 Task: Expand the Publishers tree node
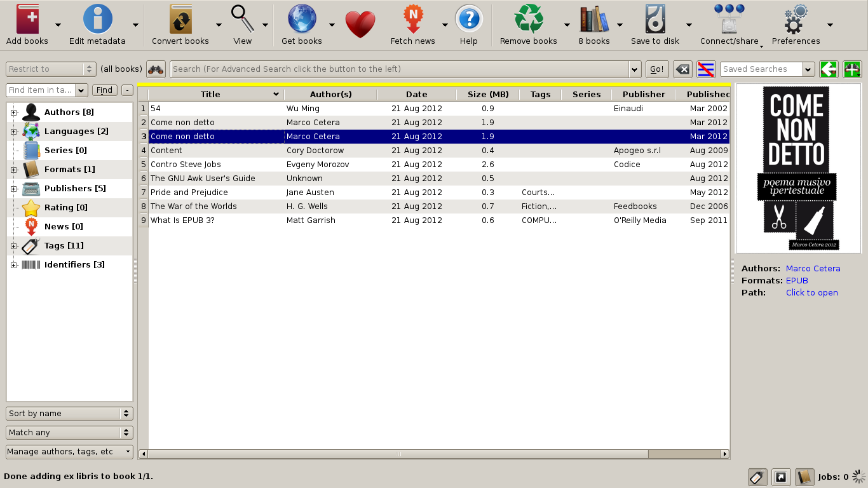[13, 189]
